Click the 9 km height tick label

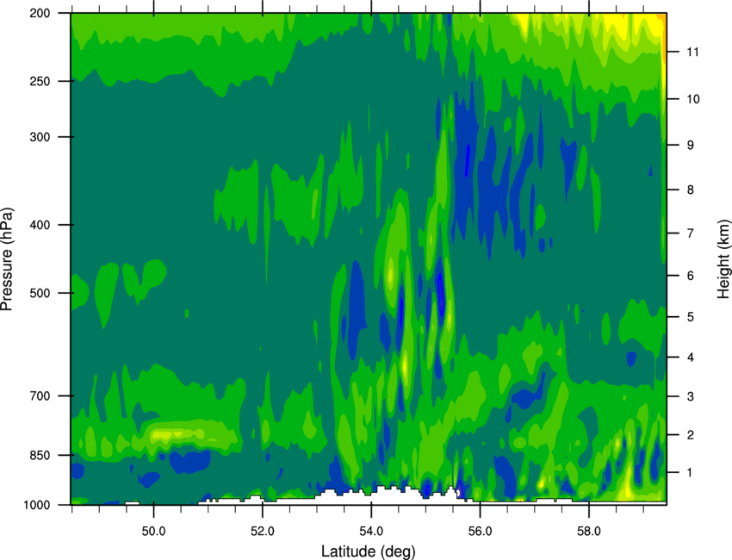pyautogui.click(x=691, y=145)
